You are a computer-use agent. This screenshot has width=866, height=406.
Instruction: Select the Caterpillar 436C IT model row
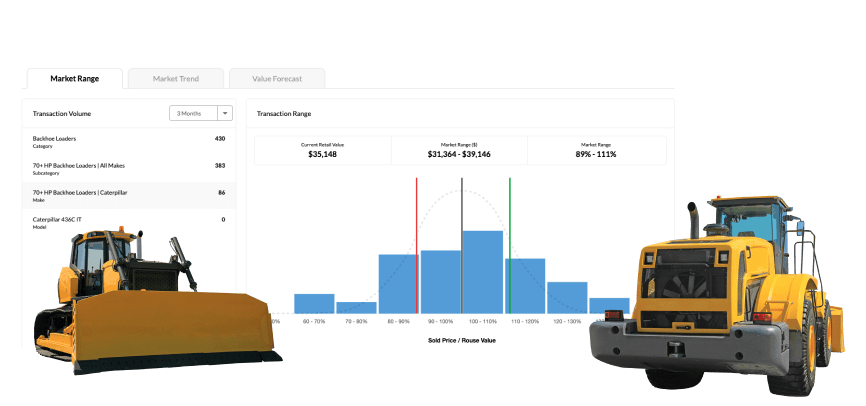point(128,222)
